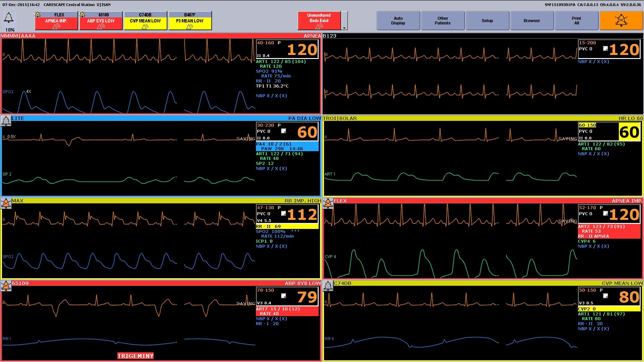Click the bell icon beside MAX bed label

5,203
